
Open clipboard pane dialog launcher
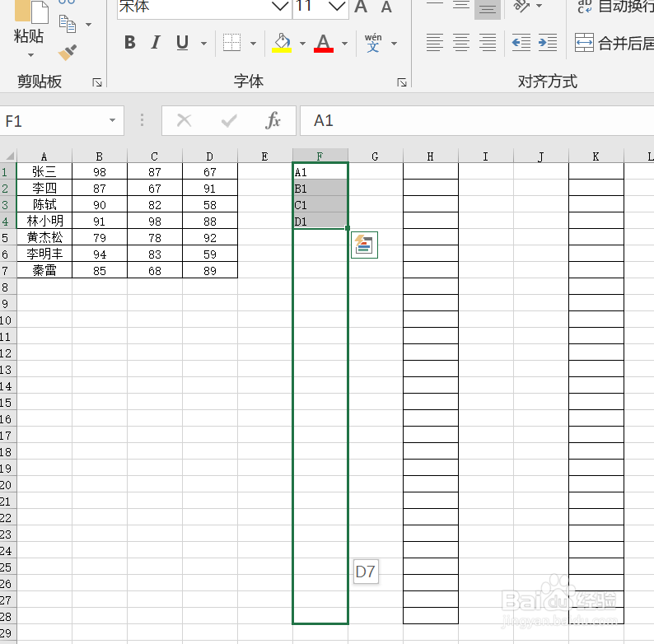pos(97,82)
